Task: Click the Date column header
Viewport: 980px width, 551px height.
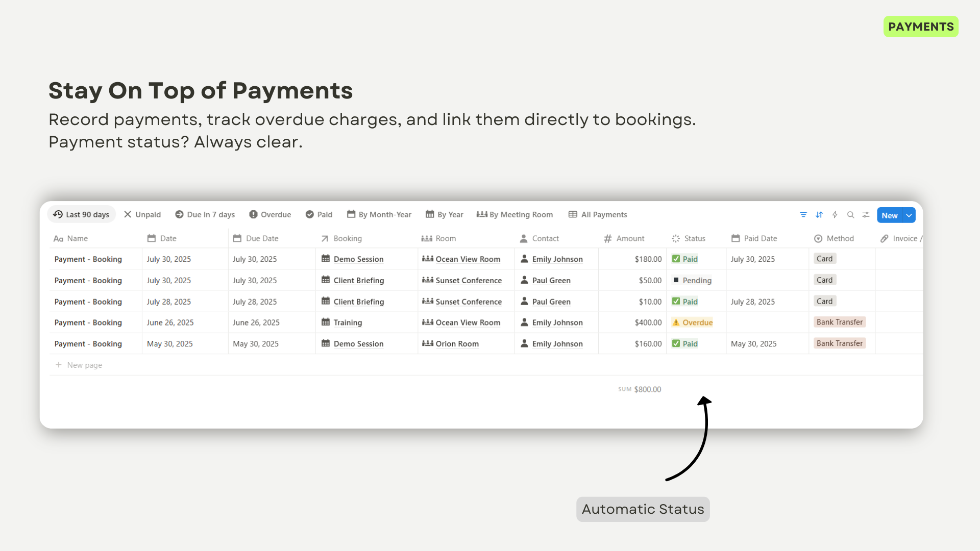Action: point(162,238)
